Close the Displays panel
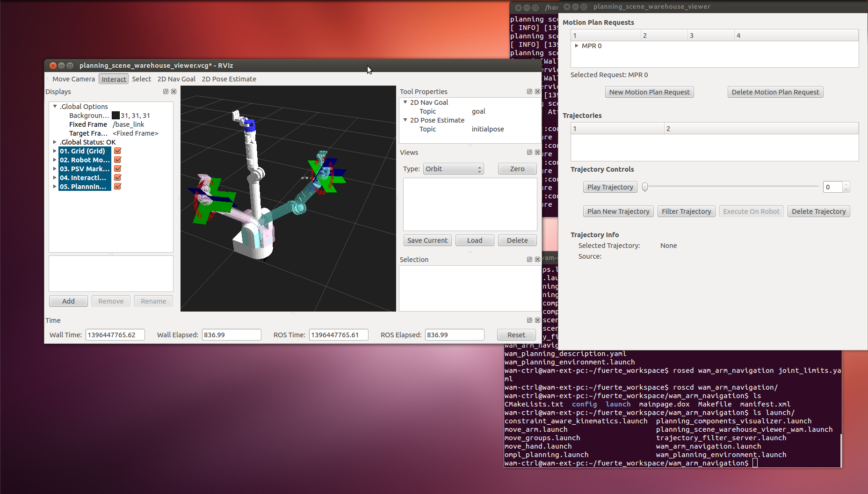 [174, 92]
